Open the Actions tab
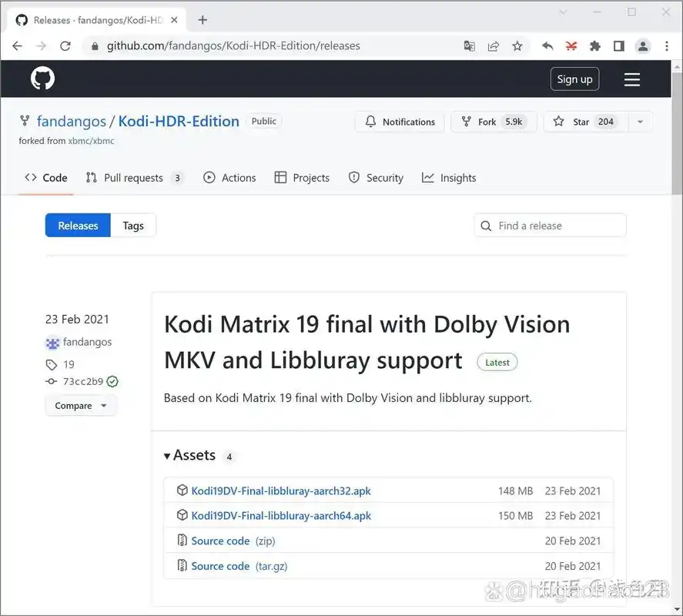The height and width of the screenshot is (616, 683). 229,178
